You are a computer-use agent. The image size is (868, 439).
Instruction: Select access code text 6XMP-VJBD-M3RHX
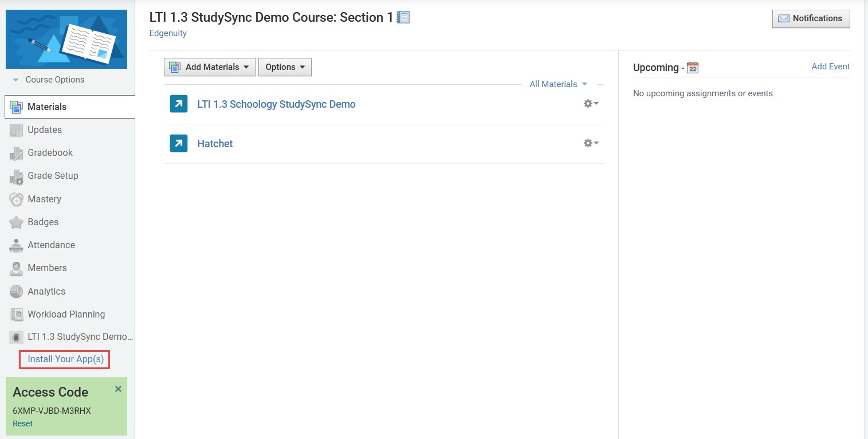pos(52,411)
